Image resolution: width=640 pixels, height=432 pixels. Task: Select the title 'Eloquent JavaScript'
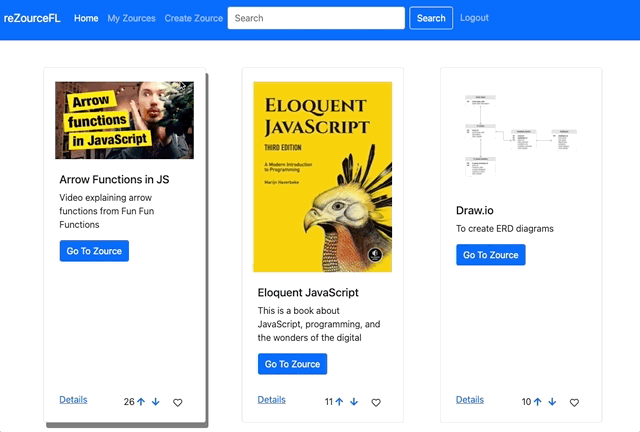[308, 292]
